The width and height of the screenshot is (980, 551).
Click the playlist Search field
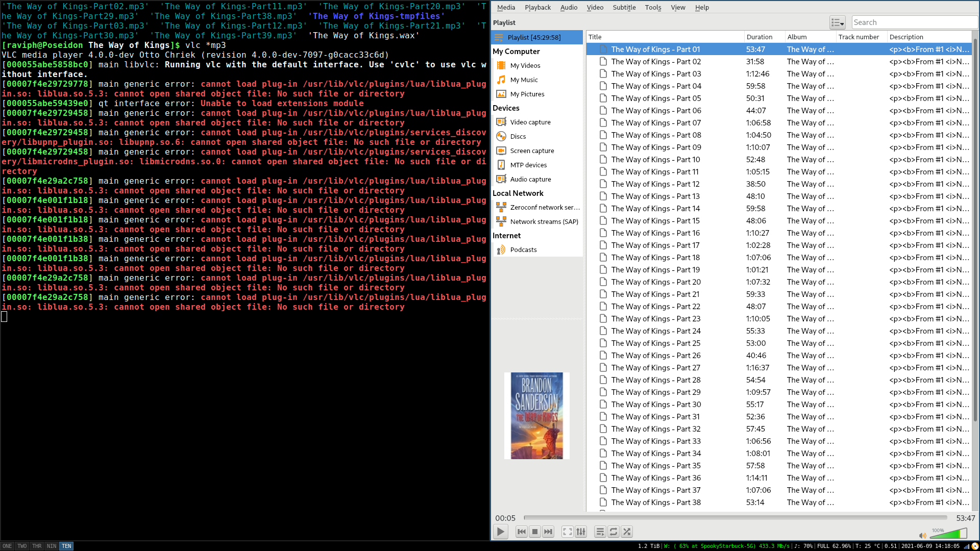click(914, 22)
